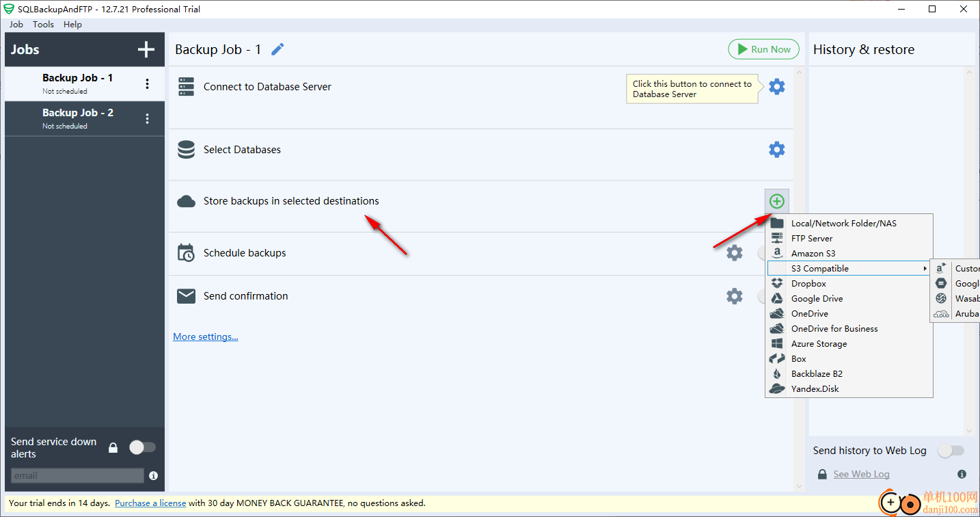Click the Amazon S3 logo icon
Viewport: 980px width, 517px height.
[777, 254]
